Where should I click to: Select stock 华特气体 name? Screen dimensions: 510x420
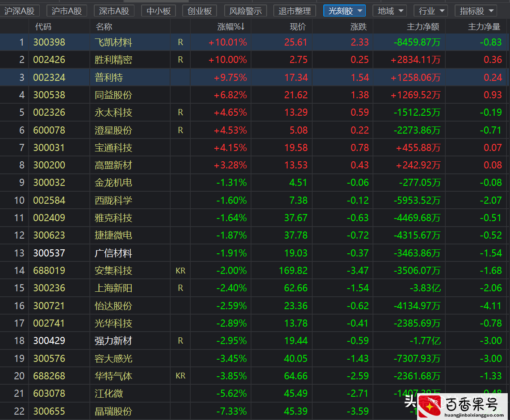(x=113, y=376)
